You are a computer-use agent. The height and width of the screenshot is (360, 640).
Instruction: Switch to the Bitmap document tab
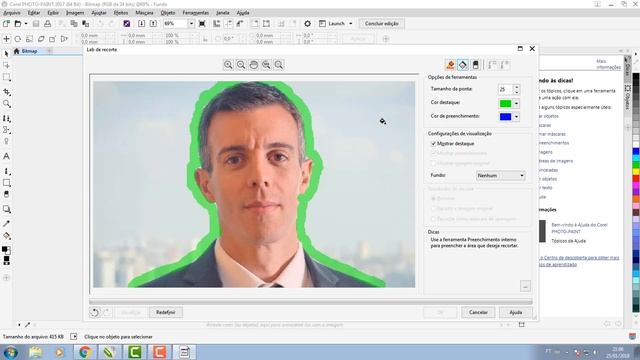tap(29, 51)
